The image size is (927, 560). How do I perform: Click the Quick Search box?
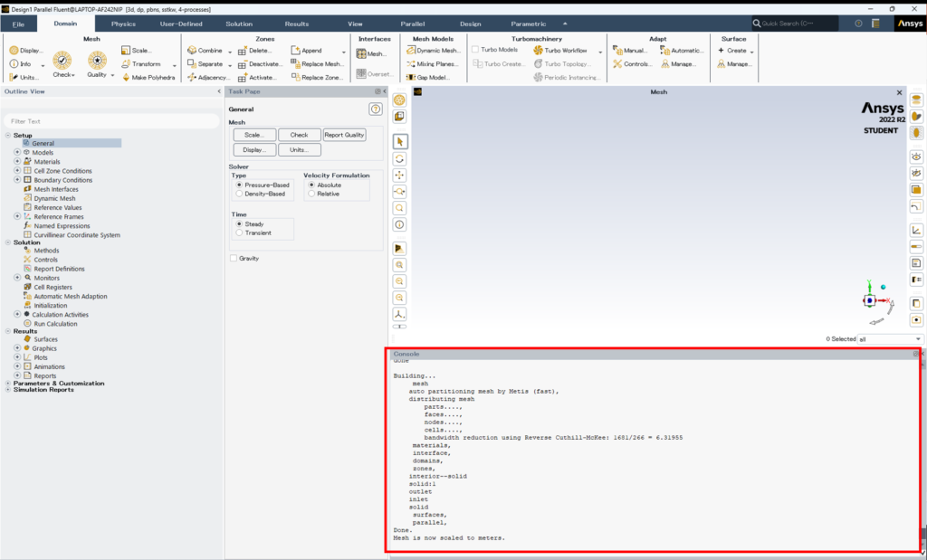(x=795, y=24)
